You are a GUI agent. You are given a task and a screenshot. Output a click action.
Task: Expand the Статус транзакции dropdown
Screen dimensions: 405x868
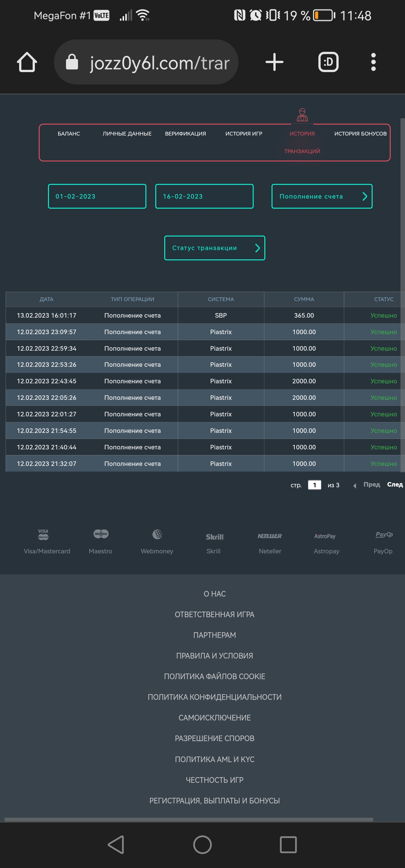tap(214, 248)
